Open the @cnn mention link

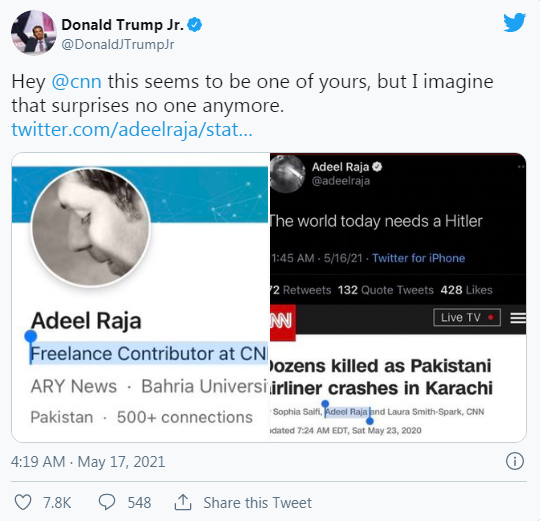pyautogui.click(x=76, y=82)
